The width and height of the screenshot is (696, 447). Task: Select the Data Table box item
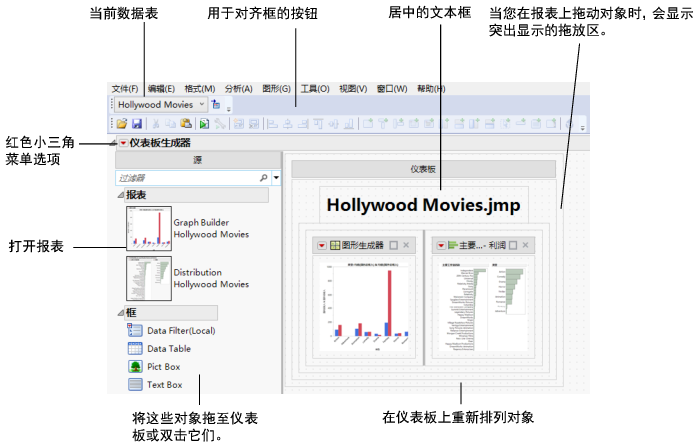click(168, 349)
